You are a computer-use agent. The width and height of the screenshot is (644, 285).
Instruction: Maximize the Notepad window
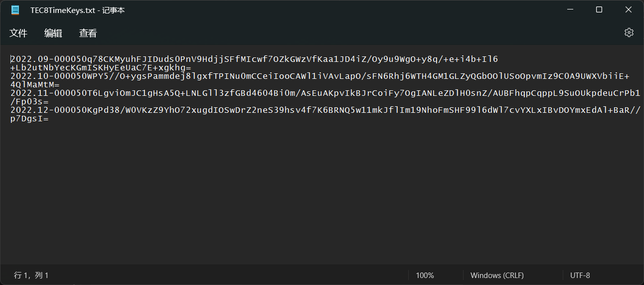point(599,10)
